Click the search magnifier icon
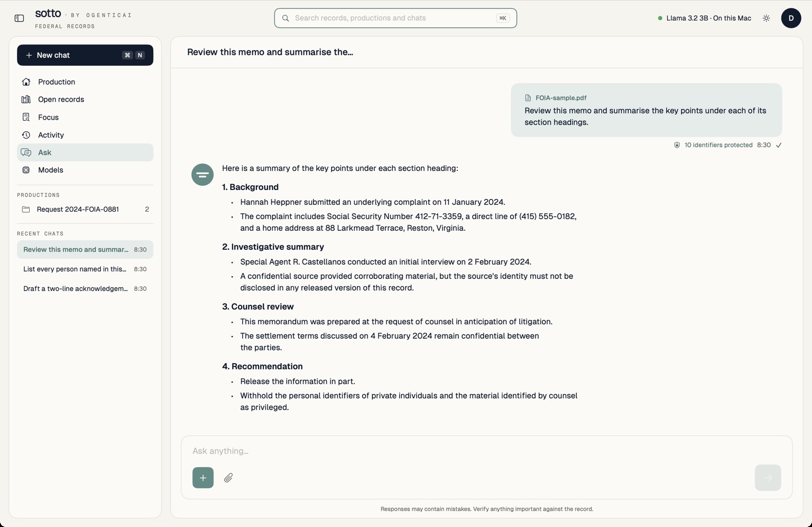The height and width of the screenshot is (527, 812). point(285,18)
